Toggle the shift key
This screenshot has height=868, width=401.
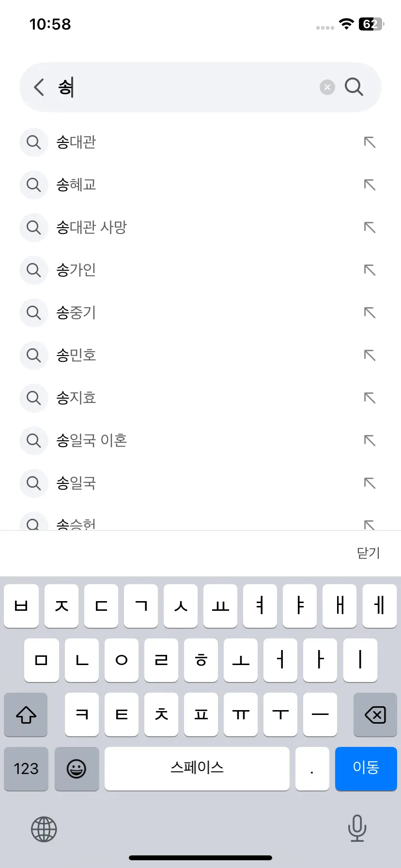[x=26, y=714]
